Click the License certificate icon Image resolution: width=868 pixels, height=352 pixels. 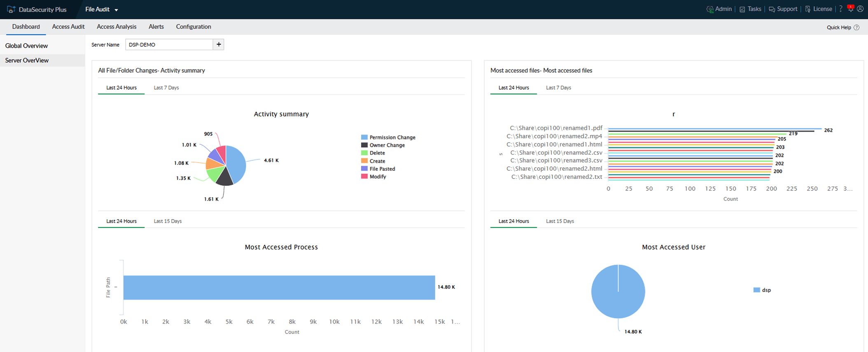click(x=807, y=9)
